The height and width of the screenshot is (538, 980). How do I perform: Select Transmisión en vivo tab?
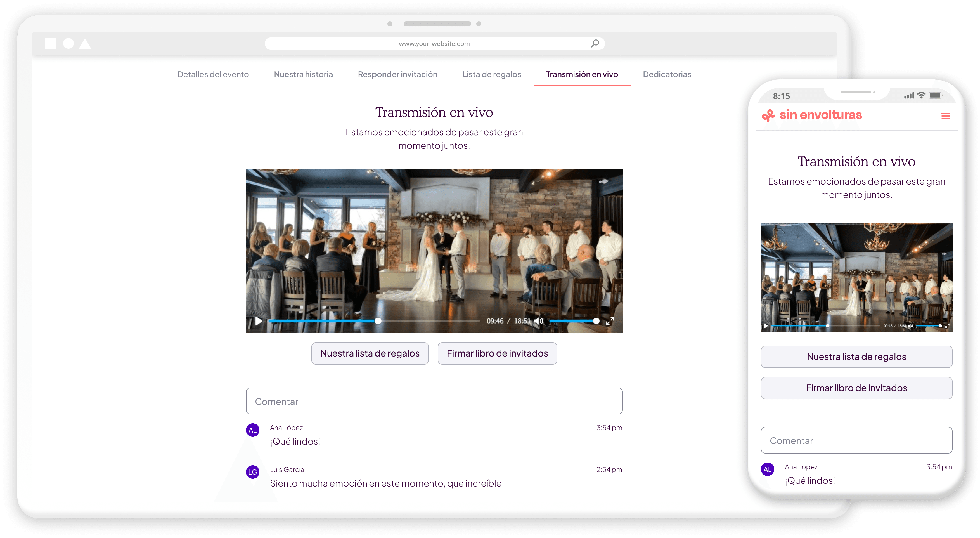582,74
